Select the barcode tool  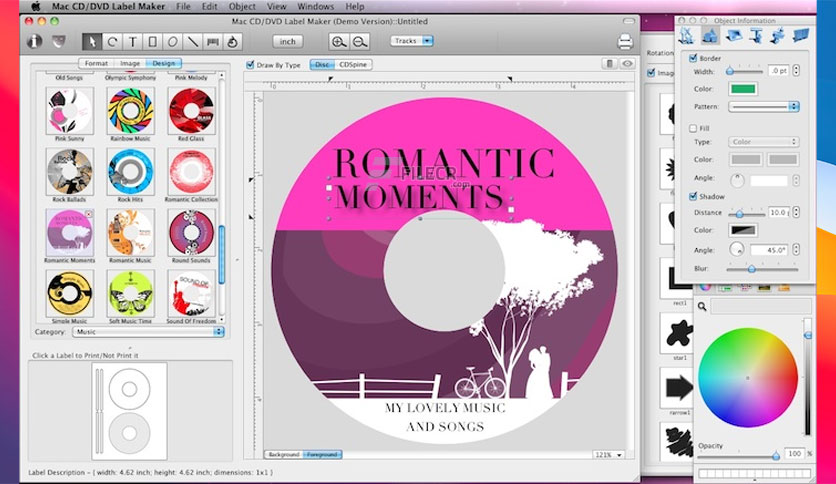[212, 42]
